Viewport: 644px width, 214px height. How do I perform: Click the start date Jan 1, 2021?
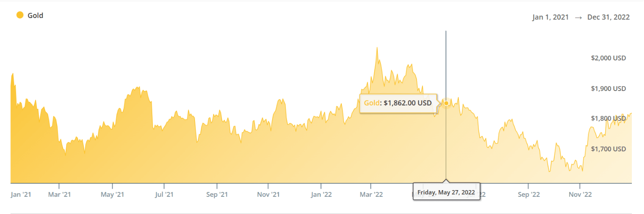coord(551,17)
